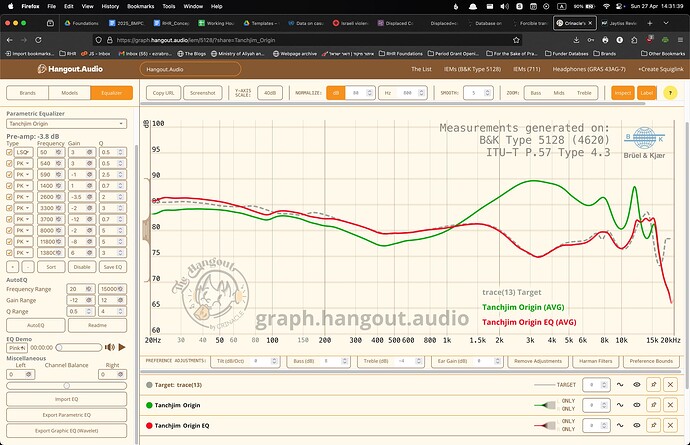Show the list of all tabs
The image size is (690, 445).
[666, 23]
